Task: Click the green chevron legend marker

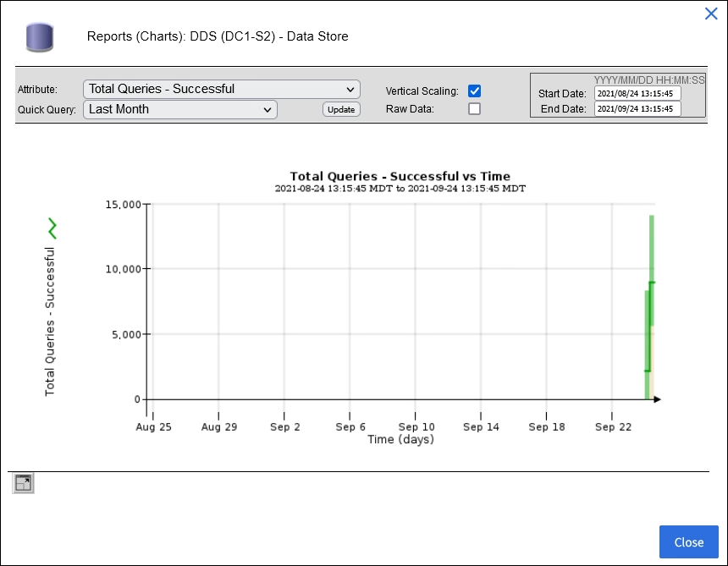Action: [52, 228]
